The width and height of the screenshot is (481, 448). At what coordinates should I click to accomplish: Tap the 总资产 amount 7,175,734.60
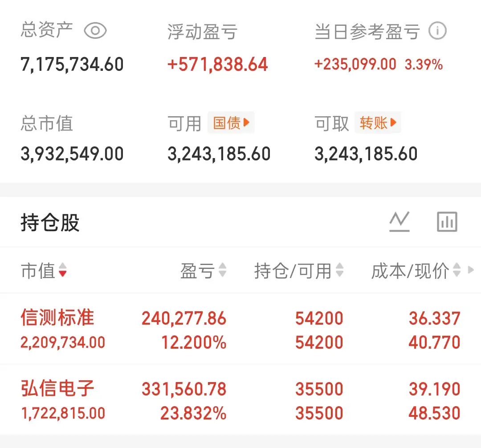pos(72,65)
